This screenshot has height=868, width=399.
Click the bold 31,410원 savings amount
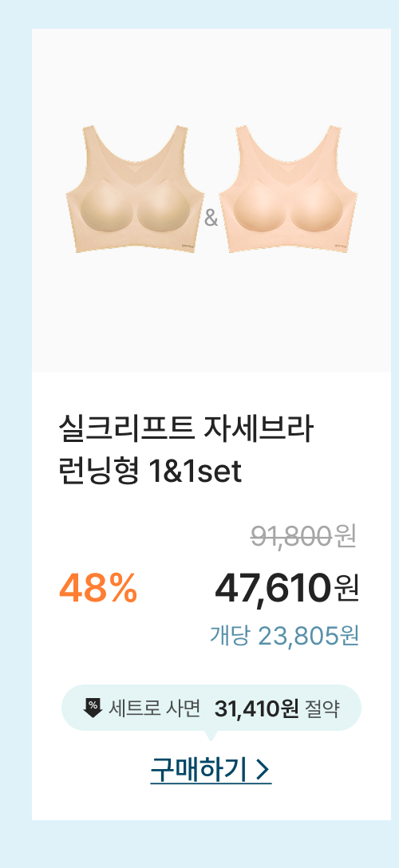tap(257, 708)
